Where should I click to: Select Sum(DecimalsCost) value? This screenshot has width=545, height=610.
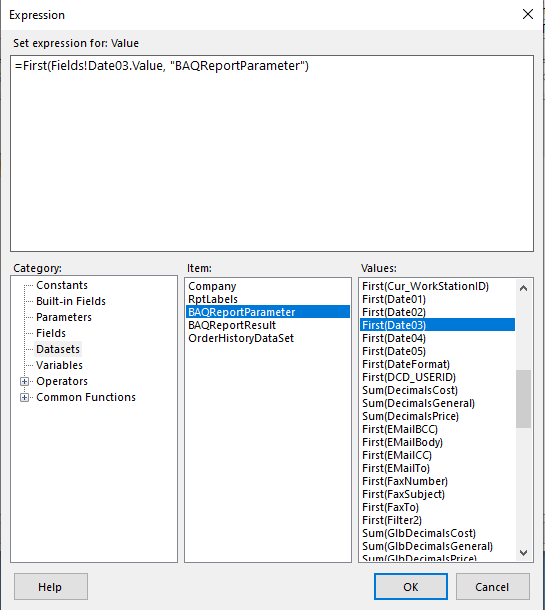(x=437, y=390)
